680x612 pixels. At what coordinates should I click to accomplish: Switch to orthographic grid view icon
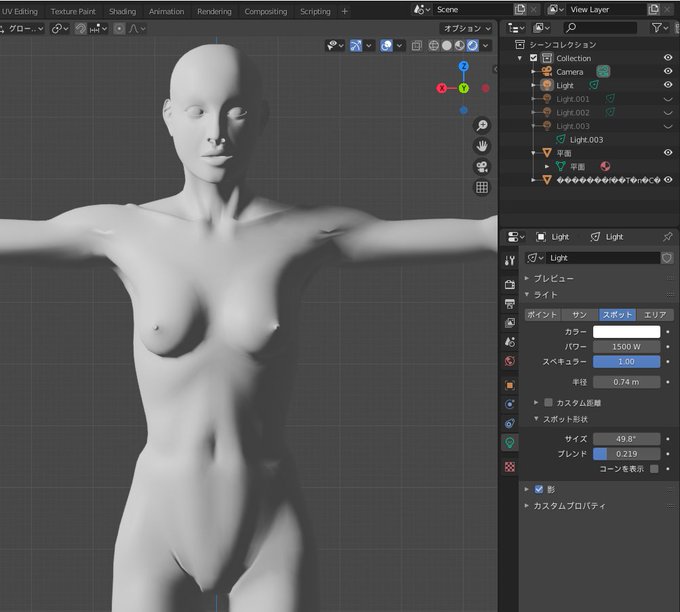point(482,188)
